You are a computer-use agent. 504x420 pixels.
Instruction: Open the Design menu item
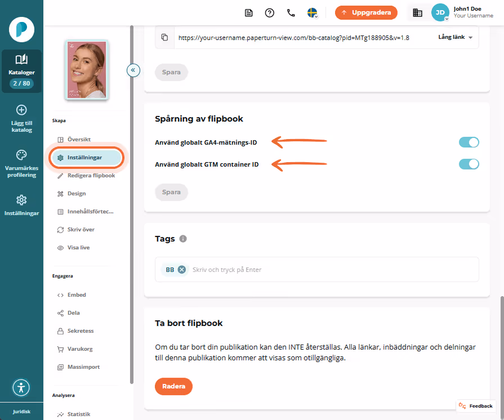72,194
